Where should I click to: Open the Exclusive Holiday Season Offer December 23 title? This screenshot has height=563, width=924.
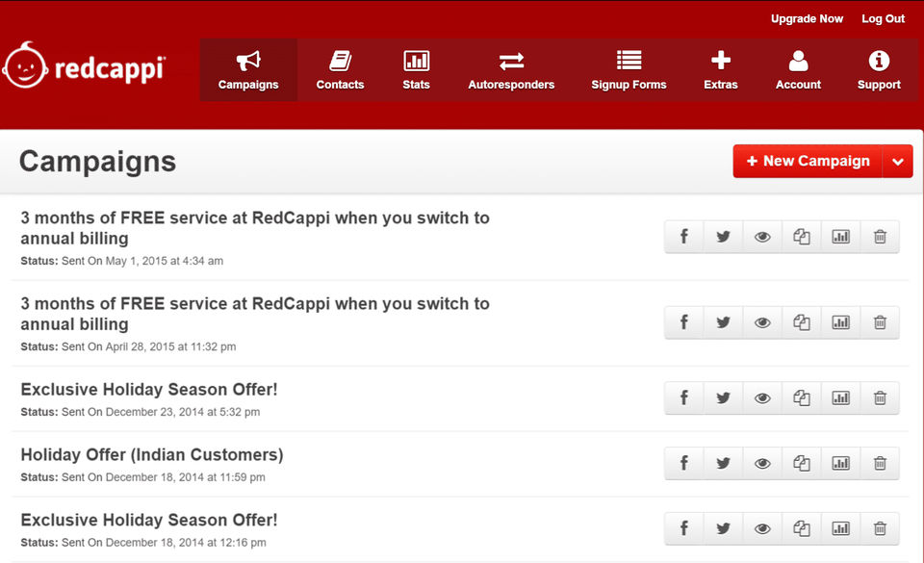tap(149, 390)
